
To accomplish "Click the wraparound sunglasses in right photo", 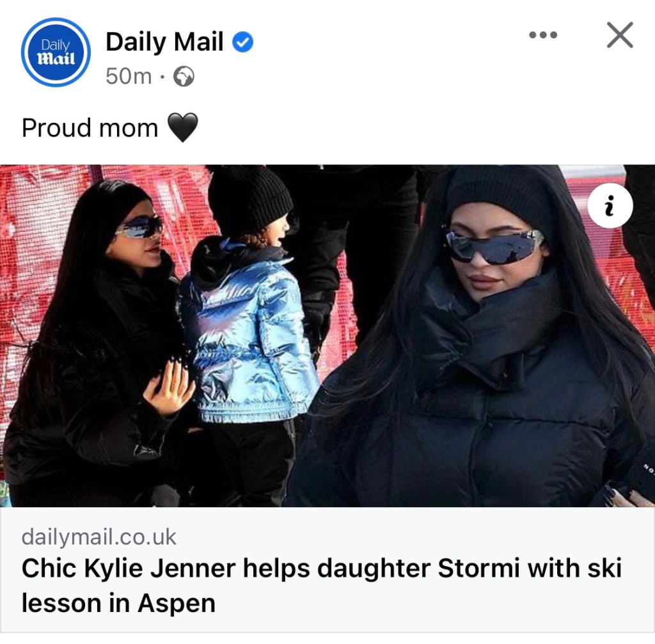I will point(494,246).
